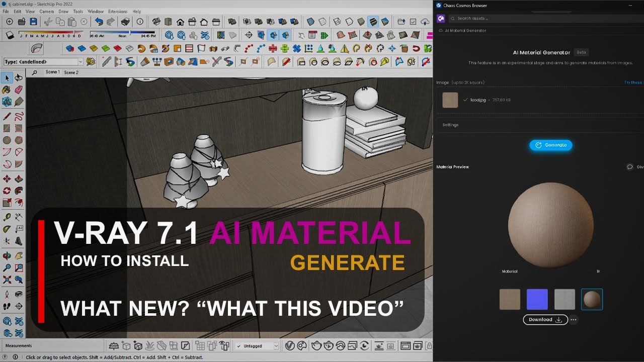Pick the Eraser tool in left toolbar
The height and width of the screenshot is (362, 644).
(19, 90)
